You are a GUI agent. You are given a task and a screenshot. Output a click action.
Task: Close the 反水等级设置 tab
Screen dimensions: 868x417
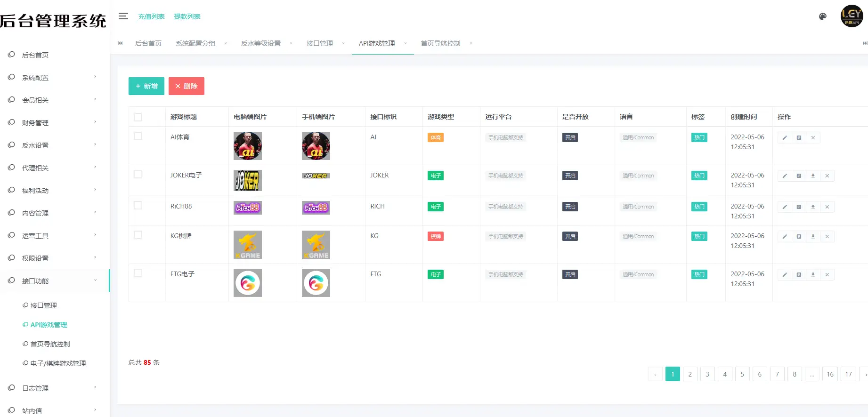click(291, 43)
